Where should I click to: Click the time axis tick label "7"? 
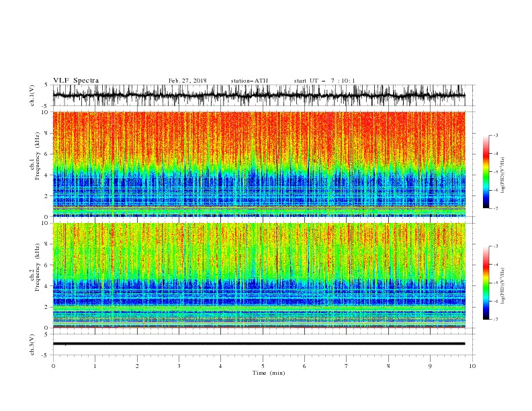(347, 366)
